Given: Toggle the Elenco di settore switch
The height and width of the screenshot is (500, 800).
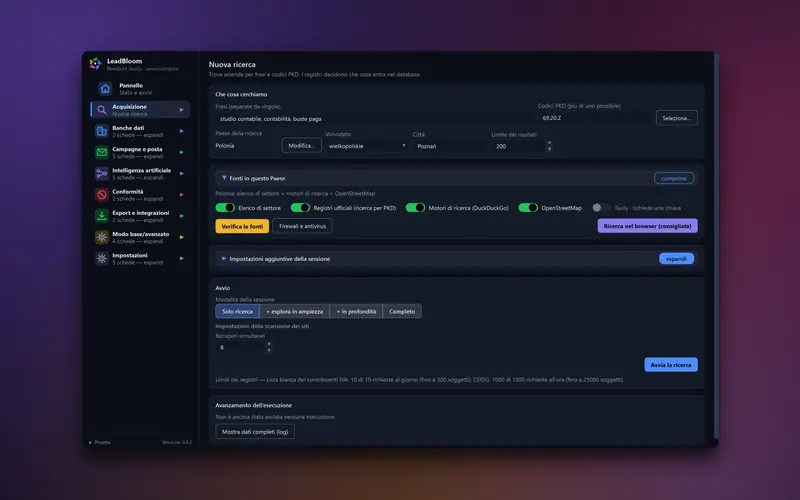Looking at the screenshot, I should click(x=225, y=208).
